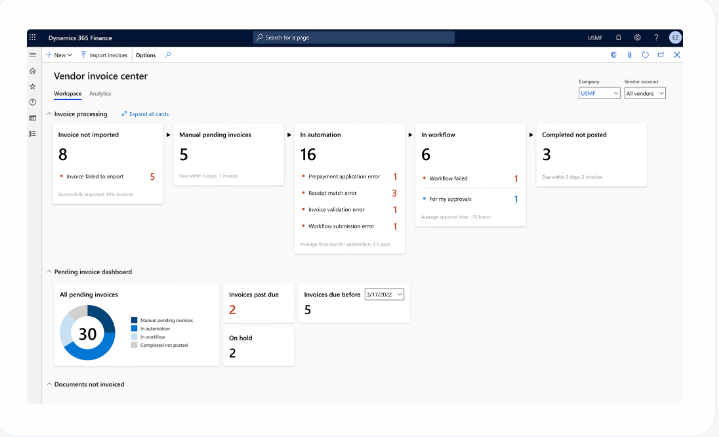Open the Options menu

pos(146,55)
